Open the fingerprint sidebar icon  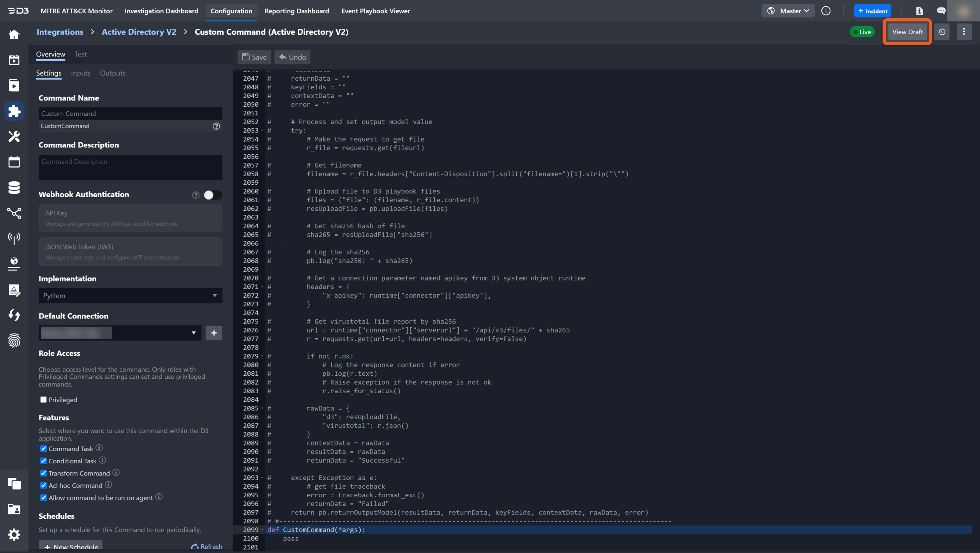(x=14, y=340)
